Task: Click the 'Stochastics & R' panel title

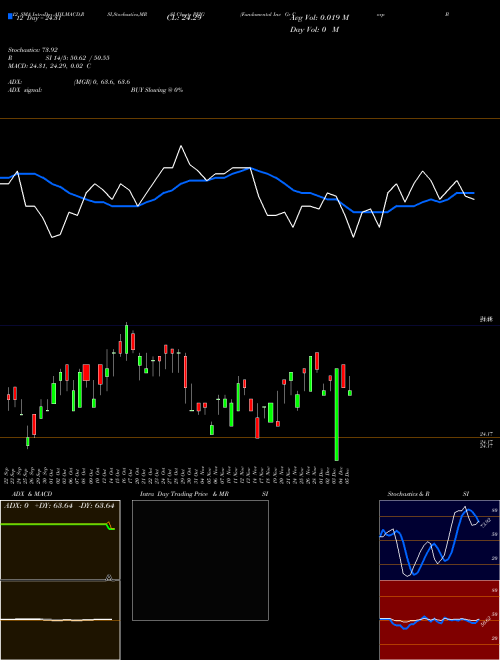Action: pyautogui.click(x=408, y=494)
